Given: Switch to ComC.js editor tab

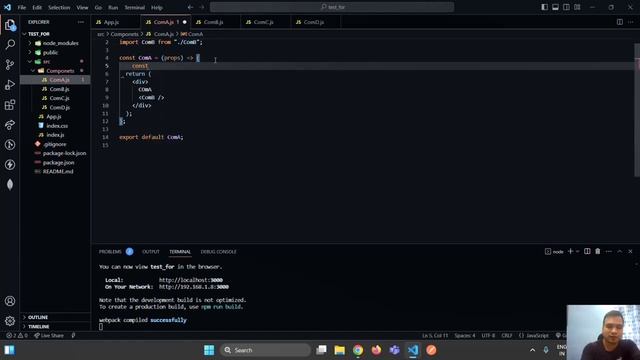Looking at the screenshot, I should 266,22.
